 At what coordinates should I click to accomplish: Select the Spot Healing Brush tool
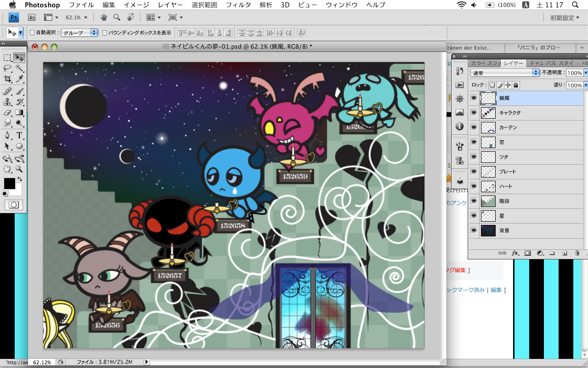(x=7, y=91)
